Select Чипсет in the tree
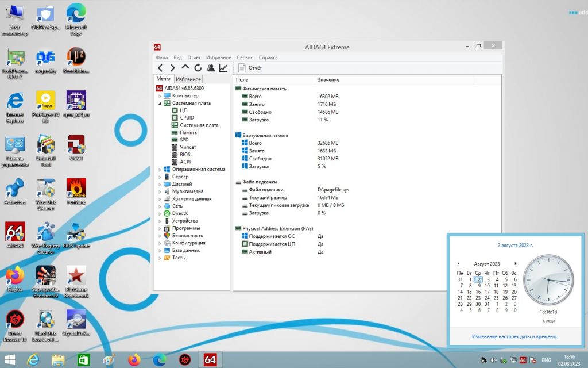 point(184,147)
